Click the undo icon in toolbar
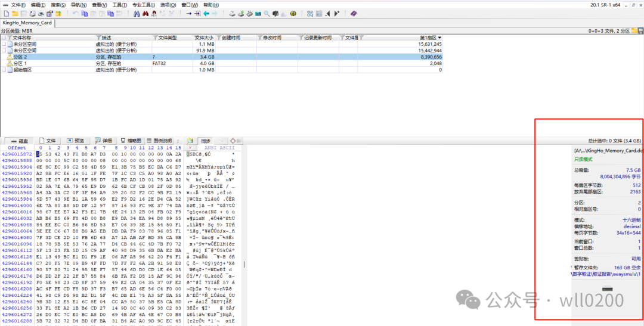 (x=76, y=13)
